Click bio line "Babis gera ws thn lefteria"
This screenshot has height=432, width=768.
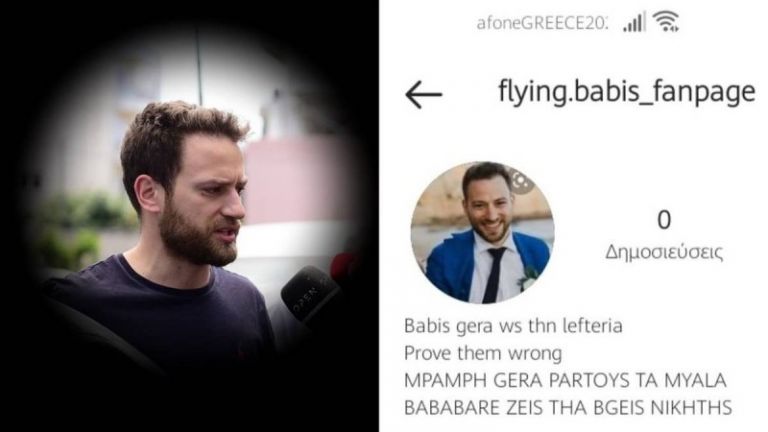513,326
